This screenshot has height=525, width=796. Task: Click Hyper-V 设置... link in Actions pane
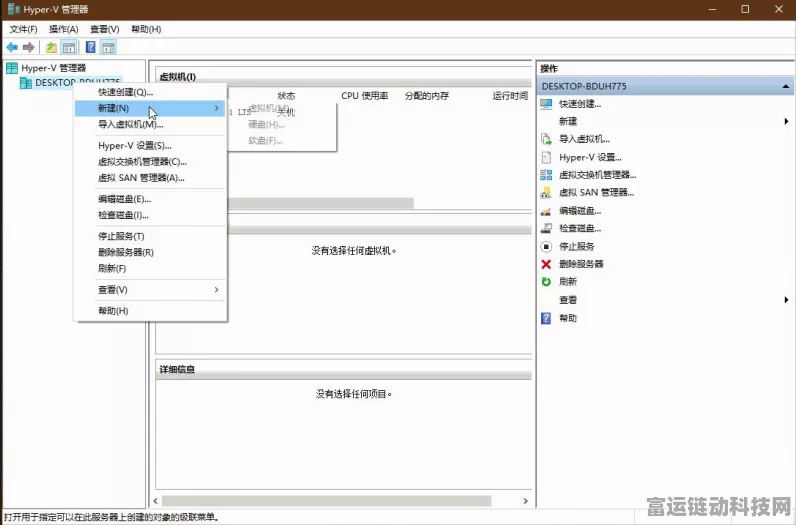pos(590,157)
